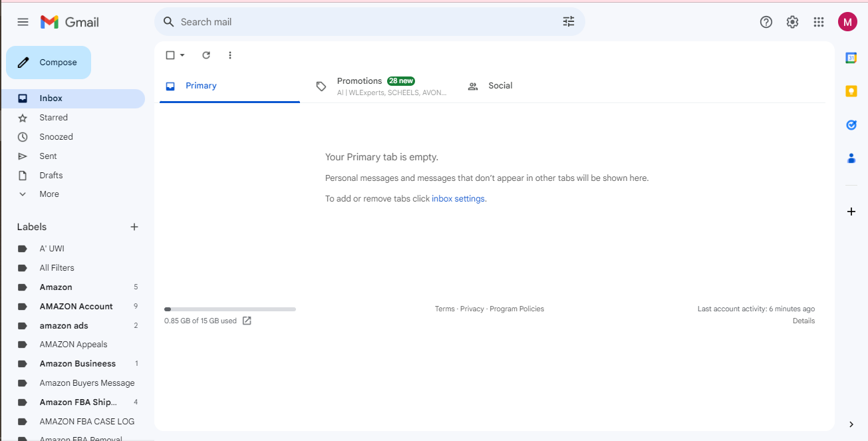Viewport: 868px width, 441px height.
Task: Hide side panel arrow at bottom right
Action: 851,424
